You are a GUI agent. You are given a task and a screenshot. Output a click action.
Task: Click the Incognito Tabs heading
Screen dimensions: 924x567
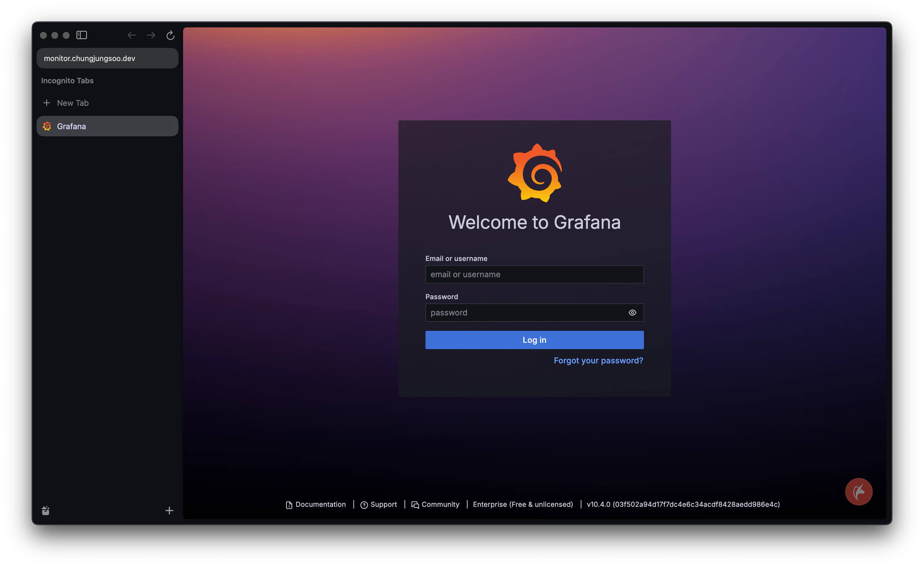tap(67, 81)
